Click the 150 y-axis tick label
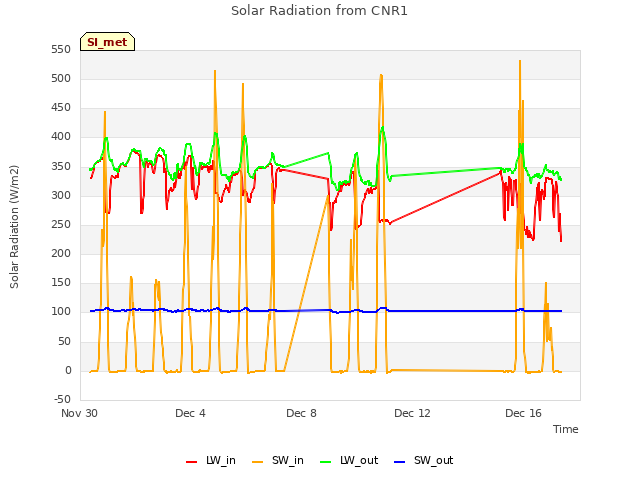The image size is (640, 480). coord(61,282)
